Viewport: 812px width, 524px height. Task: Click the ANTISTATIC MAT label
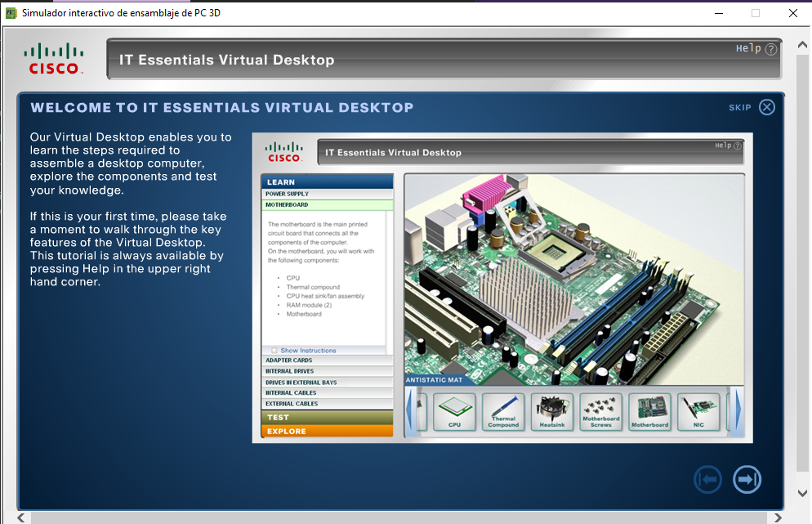(434, 380)
